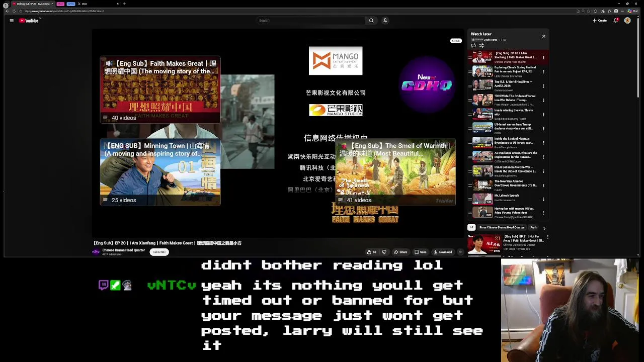Focus the YouTube search box
This screenshot has height=362, width=644.
click(x=310, y=21)
